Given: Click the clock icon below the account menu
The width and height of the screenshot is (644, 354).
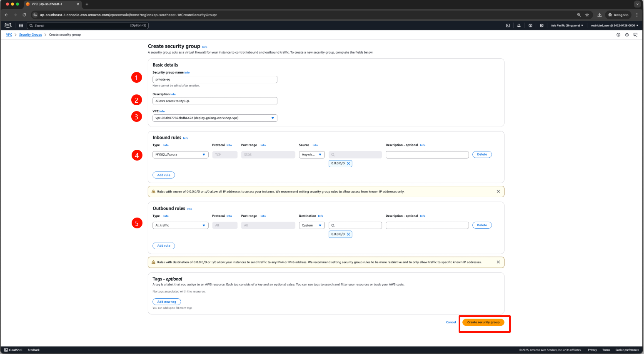Looking at the screenshot, I should (x=627, y=35).
